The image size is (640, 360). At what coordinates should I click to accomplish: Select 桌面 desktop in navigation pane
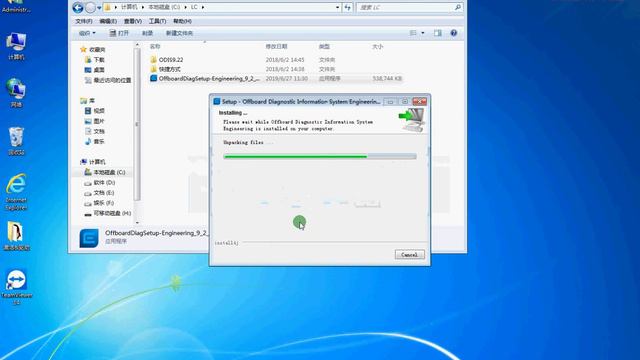(95, 70)
